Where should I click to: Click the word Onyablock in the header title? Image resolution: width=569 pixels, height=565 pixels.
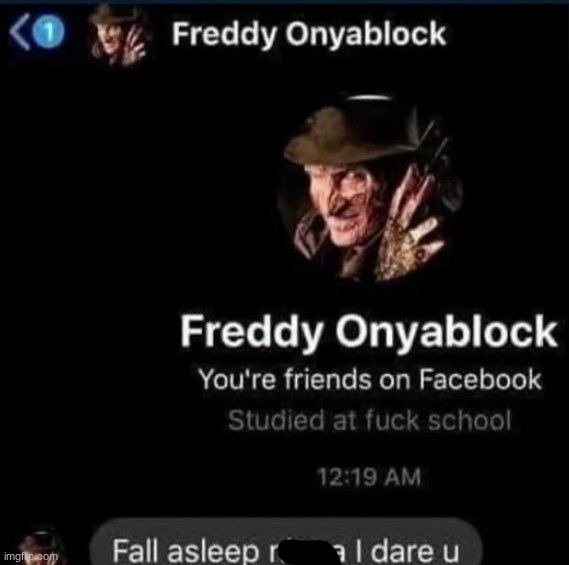[366, 34]
